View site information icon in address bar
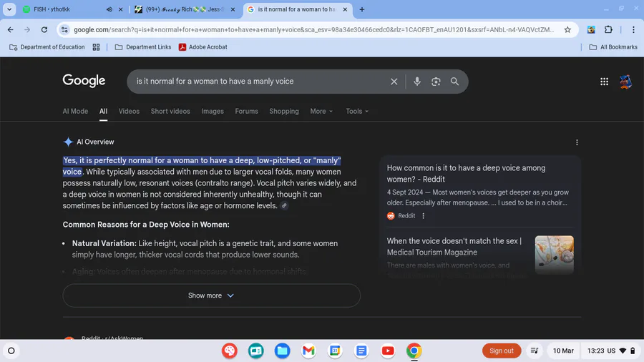The image size is (644, 362). pos(64,29)
